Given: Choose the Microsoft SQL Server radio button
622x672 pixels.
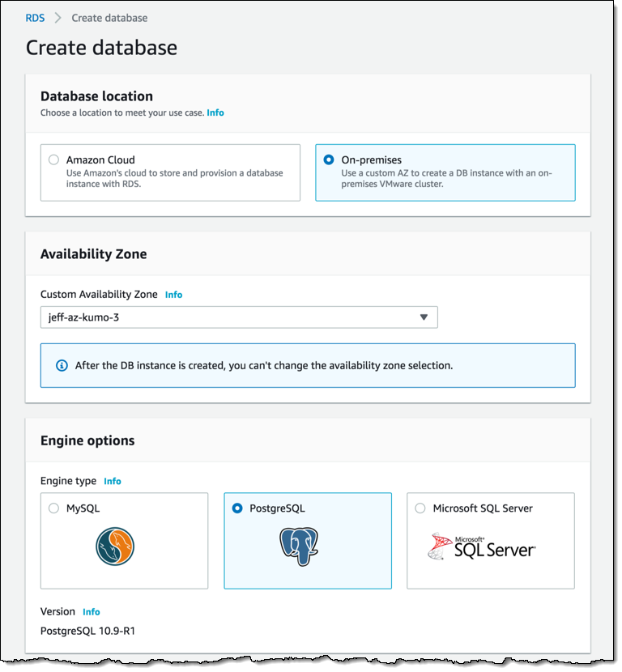Looking at the screenshot, I should [x=420, y=508].
